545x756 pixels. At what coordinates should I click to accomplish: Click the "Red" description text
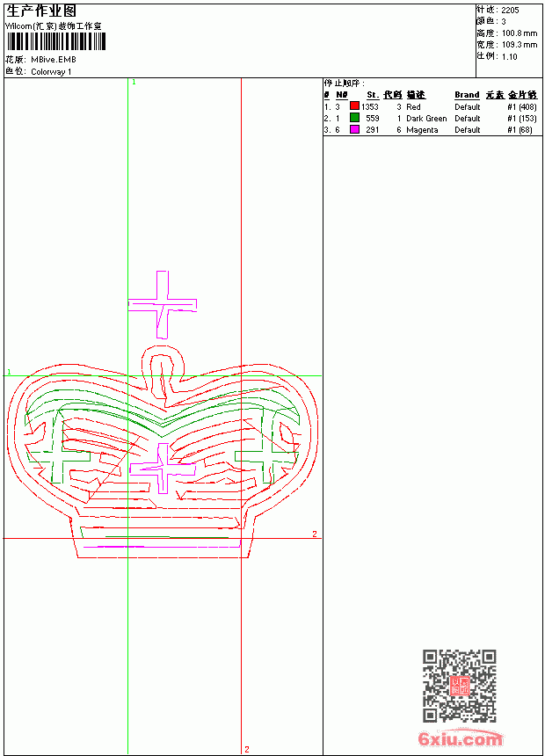click(x=413, y=107)
